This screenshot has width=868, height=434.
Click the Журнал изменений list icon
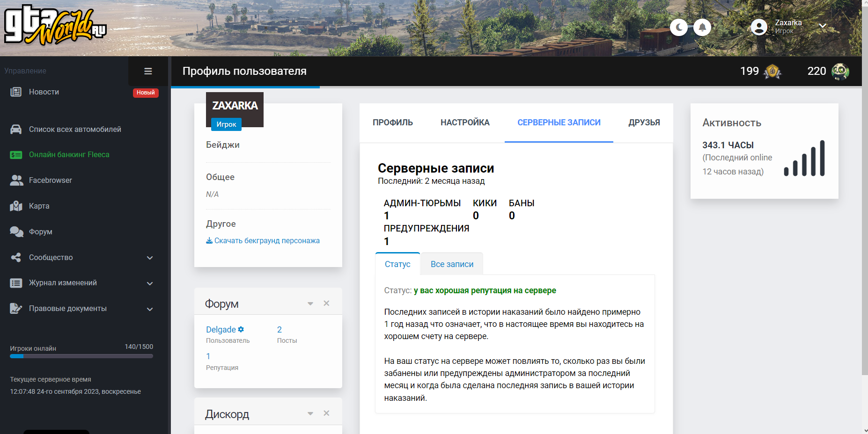pyautogui.click(x=16, y=283)
